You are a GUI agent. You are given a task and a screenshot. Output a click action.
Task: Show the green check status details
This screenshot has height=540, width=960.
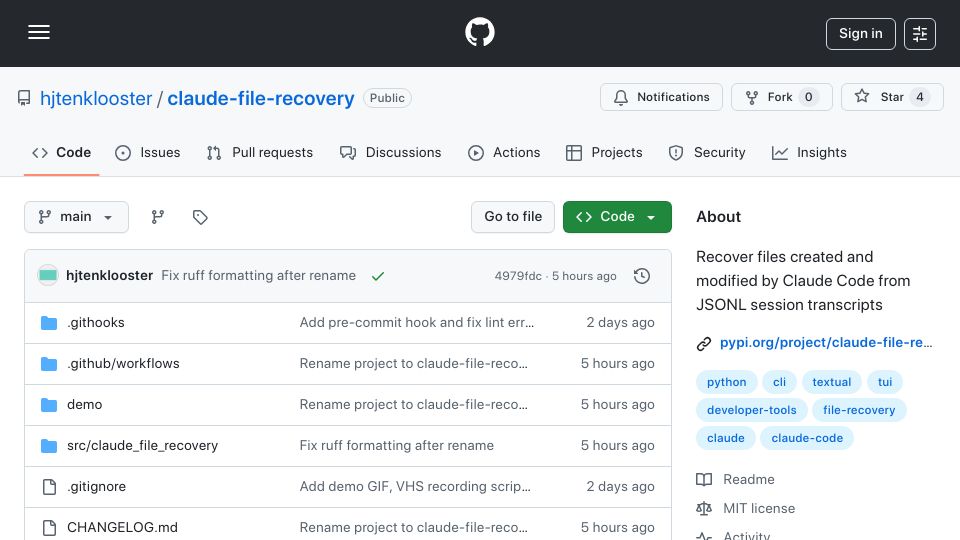tap(378, 276)
